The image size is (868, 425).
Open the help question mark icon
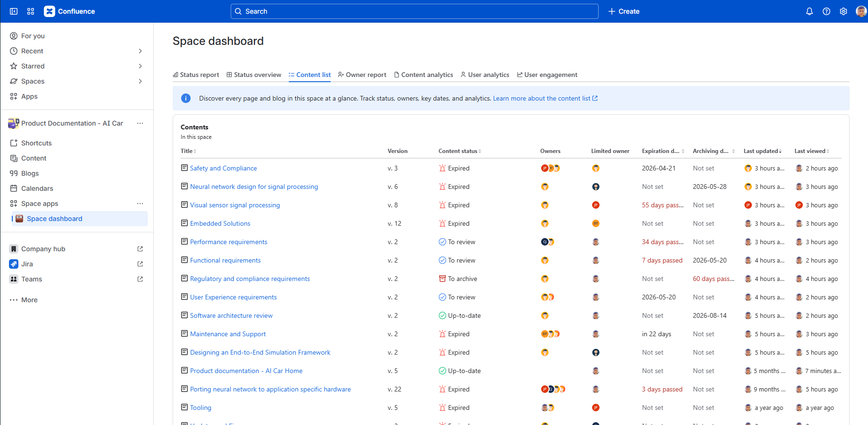tap(826, 11)
